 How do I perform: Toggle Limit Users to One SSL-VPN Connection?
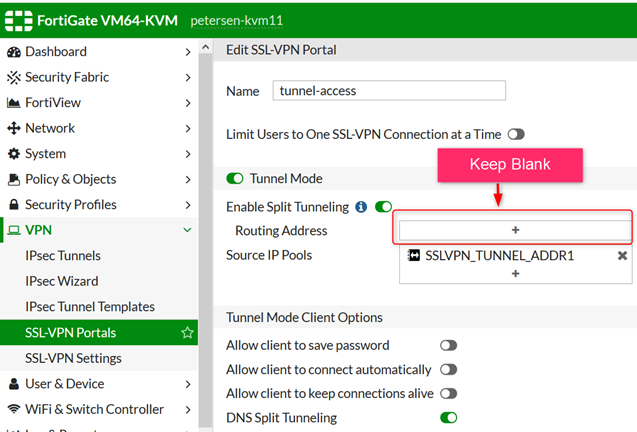click(x=516, y=134)
